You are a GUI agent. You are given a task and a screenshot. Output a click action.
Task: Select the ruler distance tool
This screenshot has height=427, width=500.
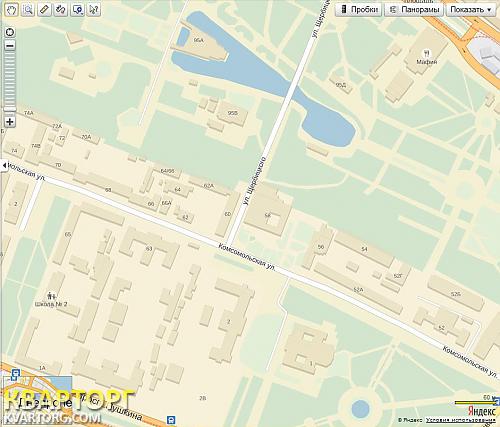44,9
